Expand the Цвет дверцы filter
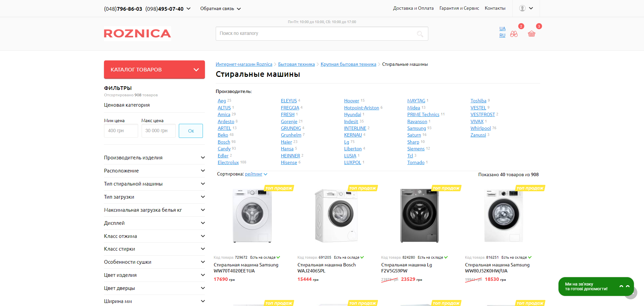Viewport: 644px width, 306px height. 154,288
